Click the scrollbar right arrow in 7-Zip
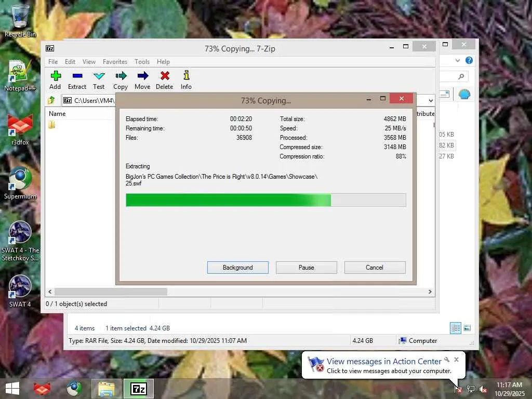Viewport: 532px width, 399px height. click(430, 292)
